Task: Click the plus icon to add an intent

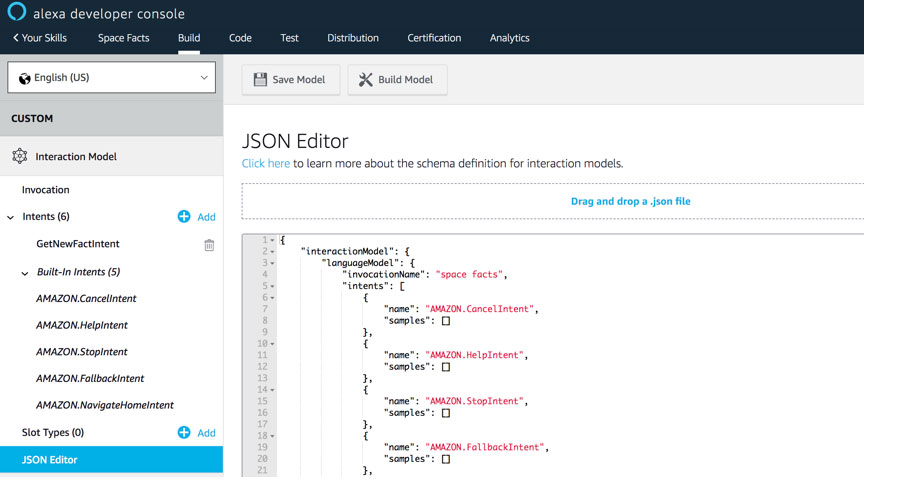Action: (184, 216)
